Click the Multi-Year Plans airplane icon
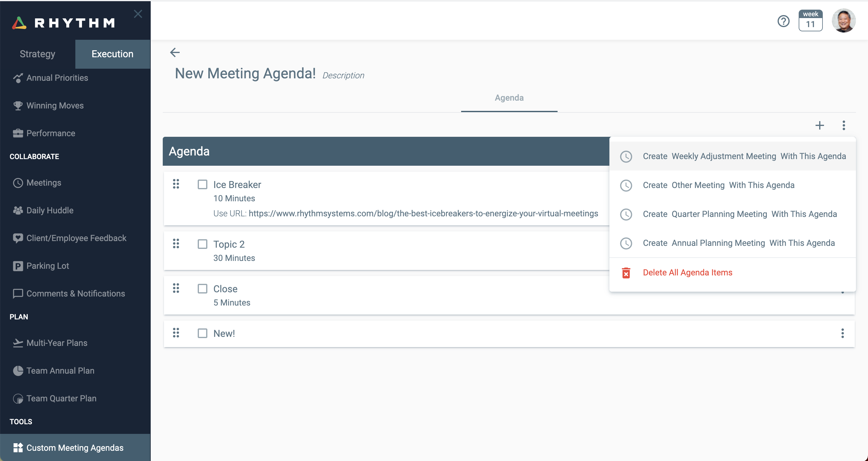The width and height of the screenshot is (868, 461). click(x=18, y=343)
